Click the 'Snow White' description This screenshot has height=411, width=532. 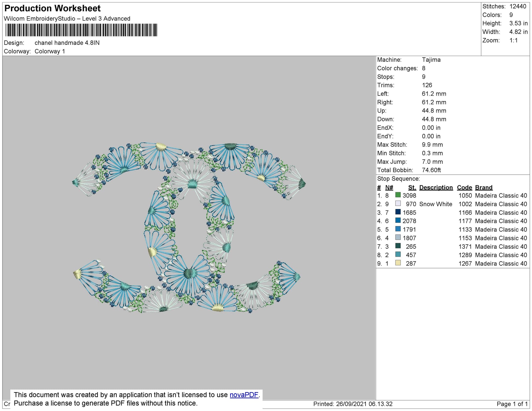[x=435, y=204]
